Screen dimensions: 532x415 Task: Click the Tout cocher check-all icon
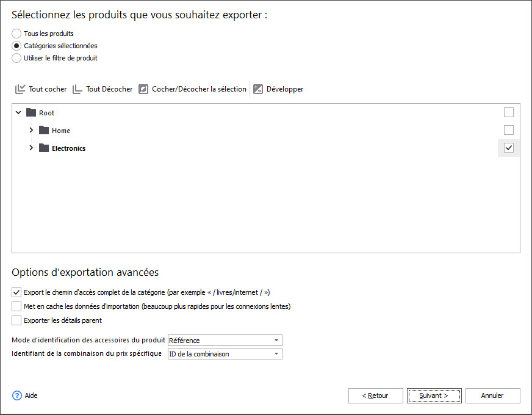click(x=20, y=89)
